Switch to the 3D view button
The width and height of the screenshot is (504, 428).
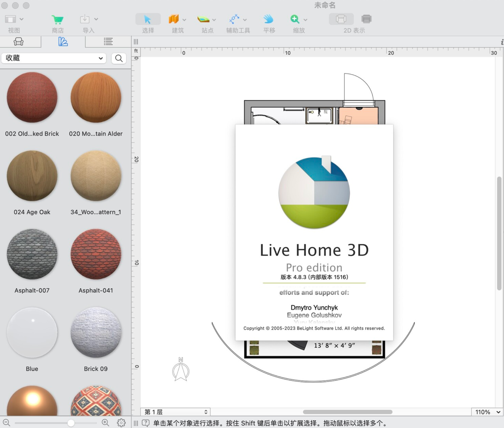366,19
